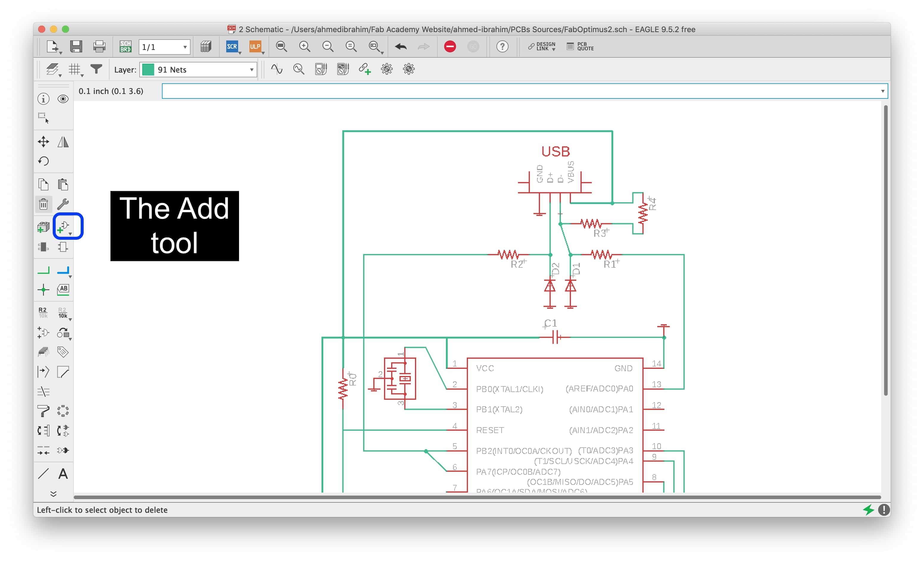924x561 pixels.
Task: Select the Rotate tool icon
Action: click(43, 162)
